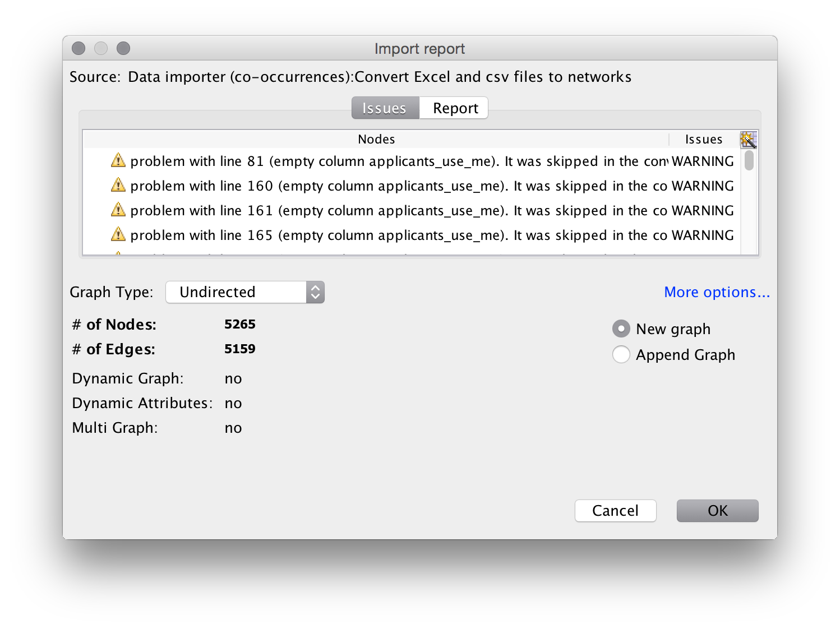Click the Dynamic Attributes 'no' value
Viewport: 840px width, 629px height.
point(233,404)
